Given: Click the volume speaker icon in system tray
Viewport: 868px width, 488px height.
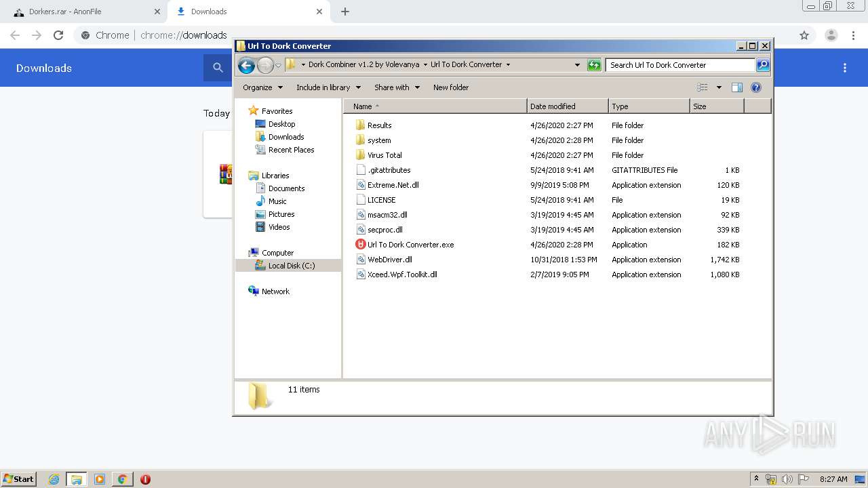Looking at the screenshot, I should 787,479.
